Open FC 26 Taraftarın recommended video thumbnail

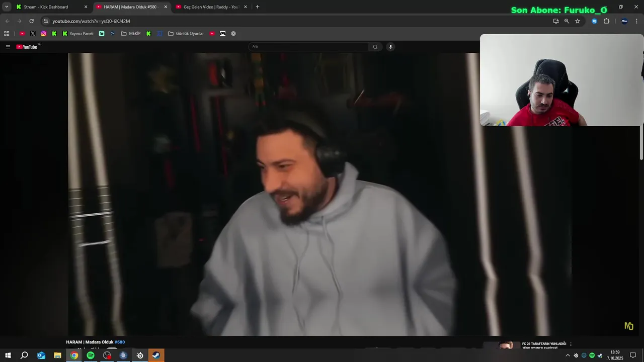pos(502,345)
